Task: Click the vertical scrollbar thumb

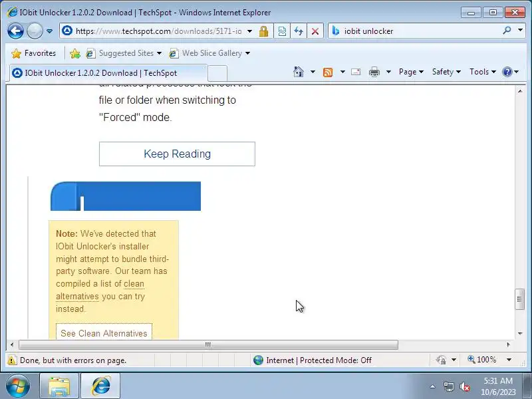Action: (x=520, y=299)
